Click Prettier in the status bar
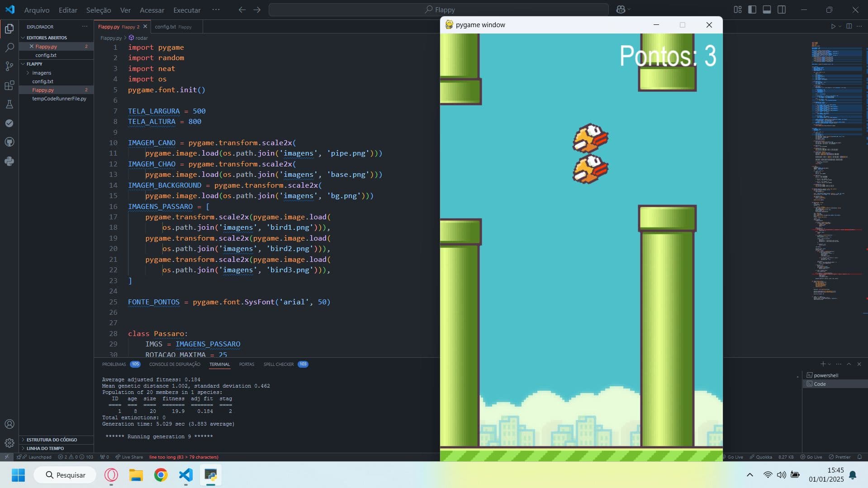868x488 pixels. tap(840, 457)
